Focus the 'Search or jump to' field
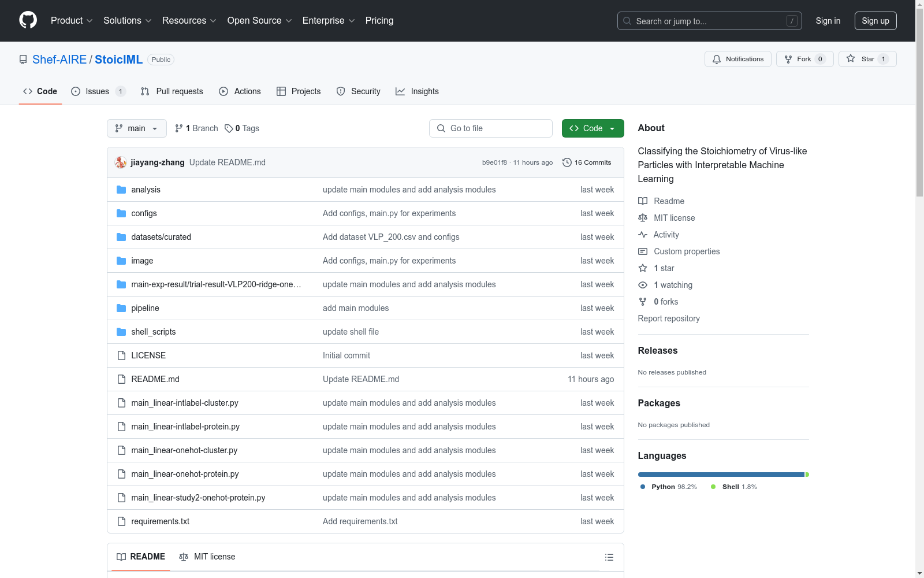 coord(710,21)
